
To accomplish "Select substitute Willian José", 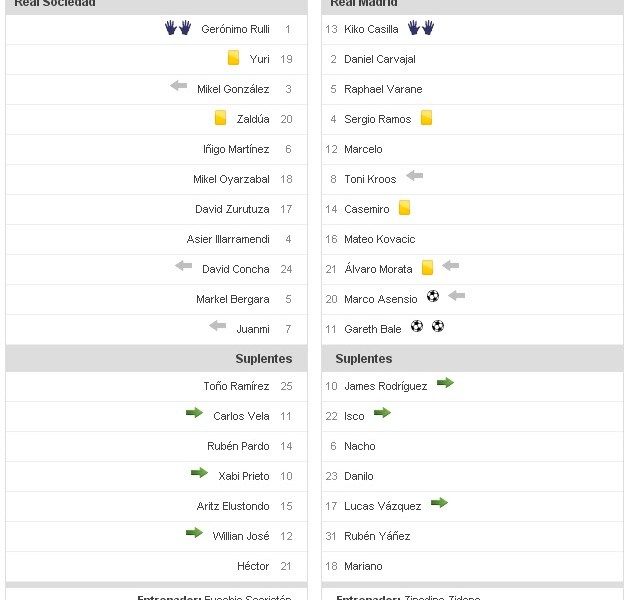I will pyautogui.click(x=241, y=536).
